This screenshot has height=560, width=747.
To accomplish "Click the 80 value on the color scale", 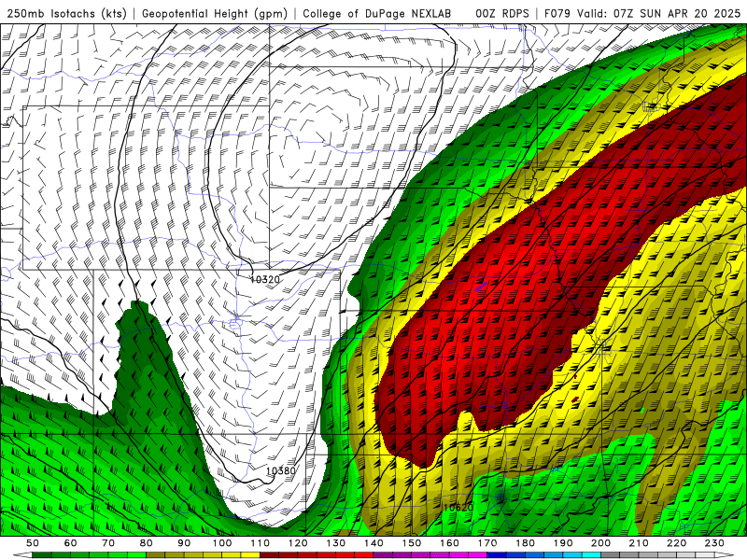I will pos(147,543).
